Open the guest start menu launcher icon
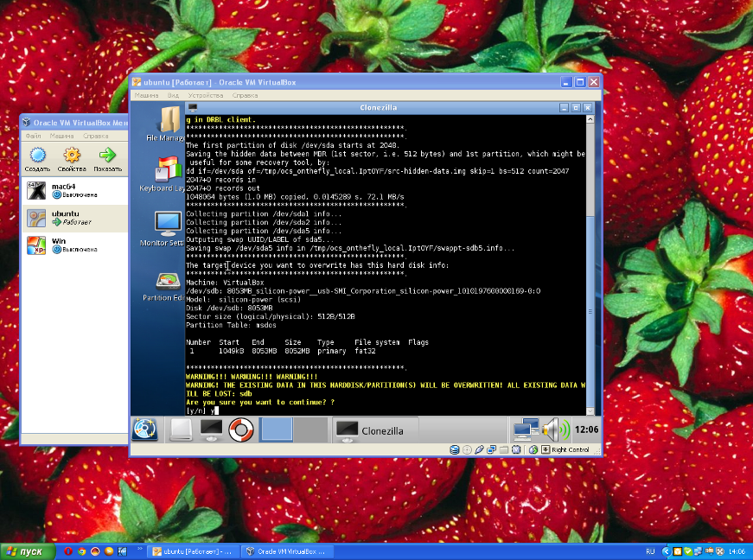The image size is (753, 560). pos(145,429)
